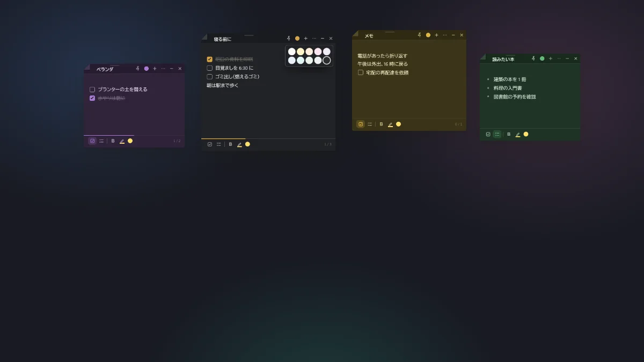Pick the pale yellow swatch in the palette

[301, 51]
